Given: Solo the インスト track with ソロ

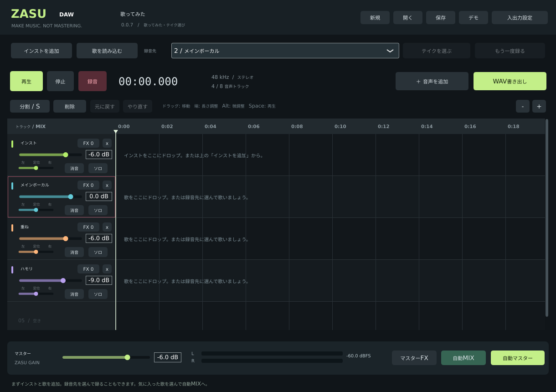Looking at the screenshot, I should 98,168.
